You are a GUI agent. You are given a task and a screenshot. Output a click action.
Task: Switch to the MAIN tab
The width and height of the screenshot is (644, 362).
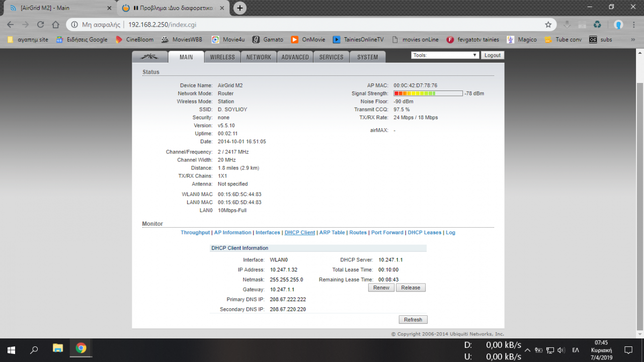coord(186,57)
